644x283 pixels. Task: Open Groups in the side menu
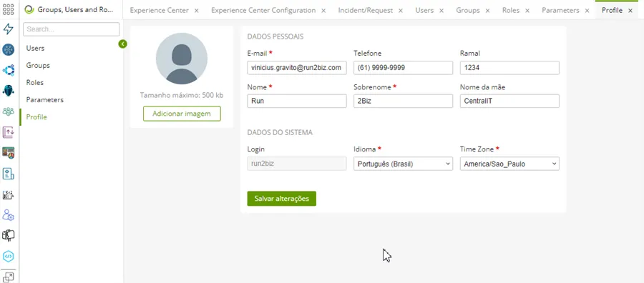coord(38,65)
